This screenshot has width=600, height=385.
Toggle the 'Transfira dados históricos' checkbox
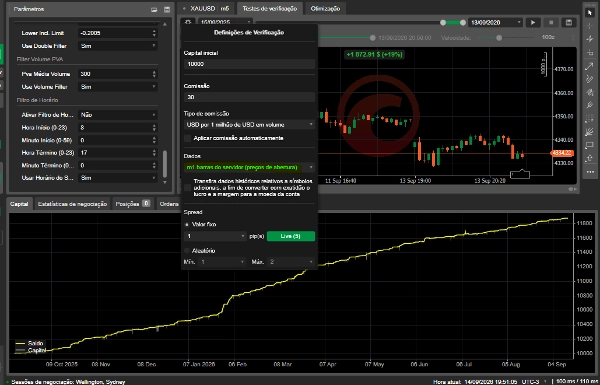click(188, 188)
